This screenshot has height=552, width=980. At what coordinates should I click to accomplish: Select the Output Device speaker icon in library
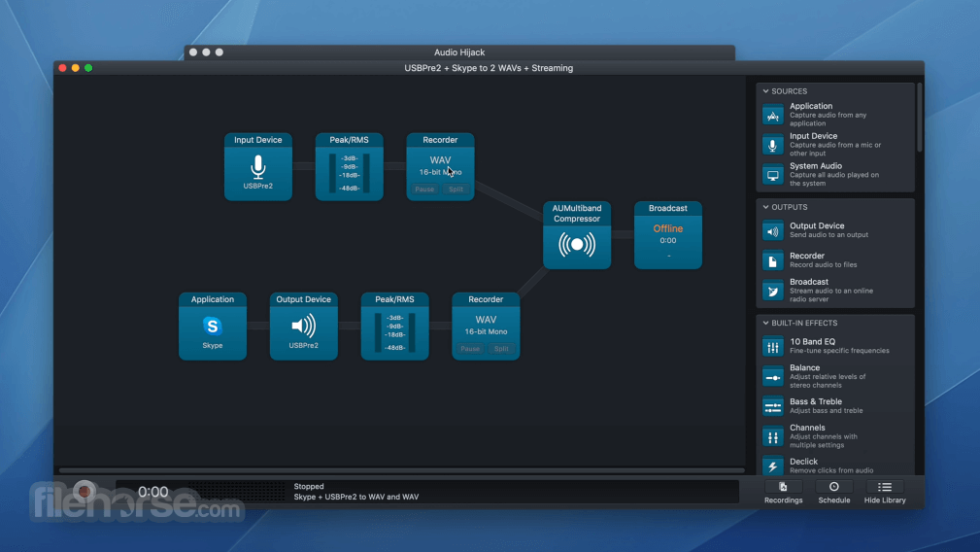coord(772,230)
